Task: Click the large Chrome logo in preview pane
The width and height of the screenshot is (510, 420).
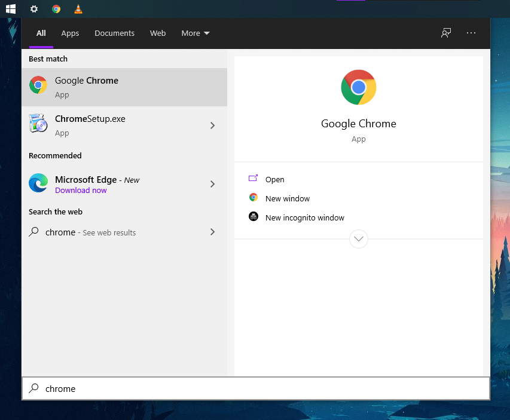Action: point(358,87)
